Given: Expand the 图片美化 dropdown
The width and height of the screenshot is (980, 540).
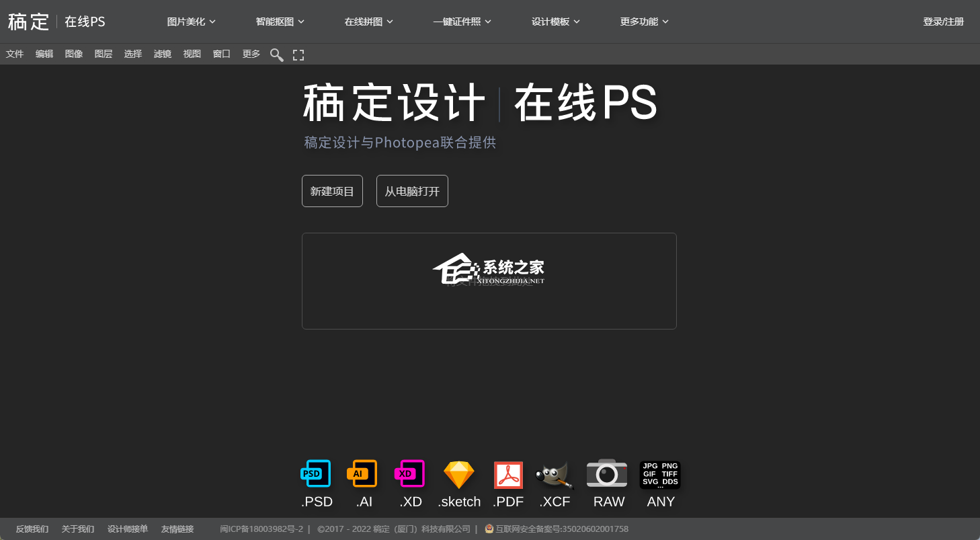Looking at the screenshot, I should tap(192, 22).
